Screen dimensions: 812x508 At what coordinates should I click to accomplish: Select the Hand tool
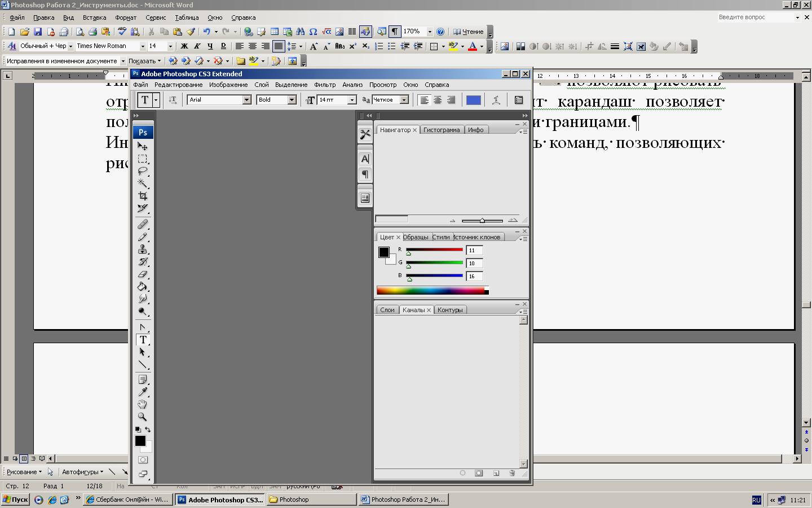tap(143, 405)
